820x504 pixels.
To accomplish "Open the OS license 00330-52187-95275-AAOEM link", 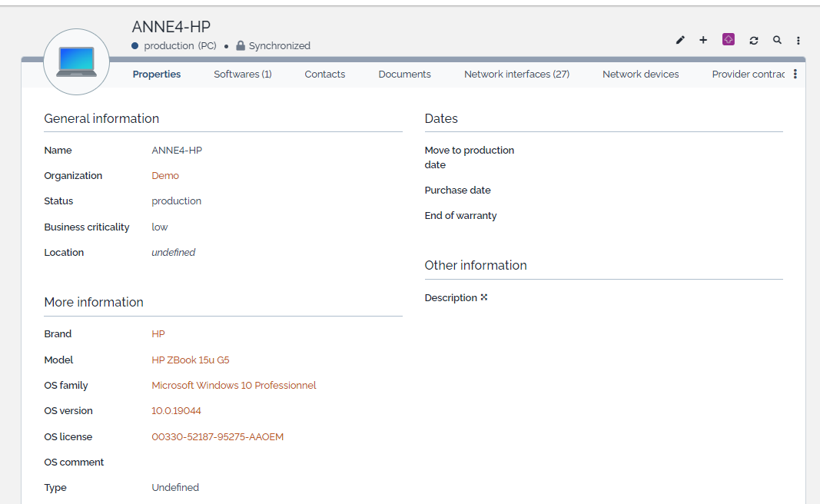I will (x=217, y=437).
